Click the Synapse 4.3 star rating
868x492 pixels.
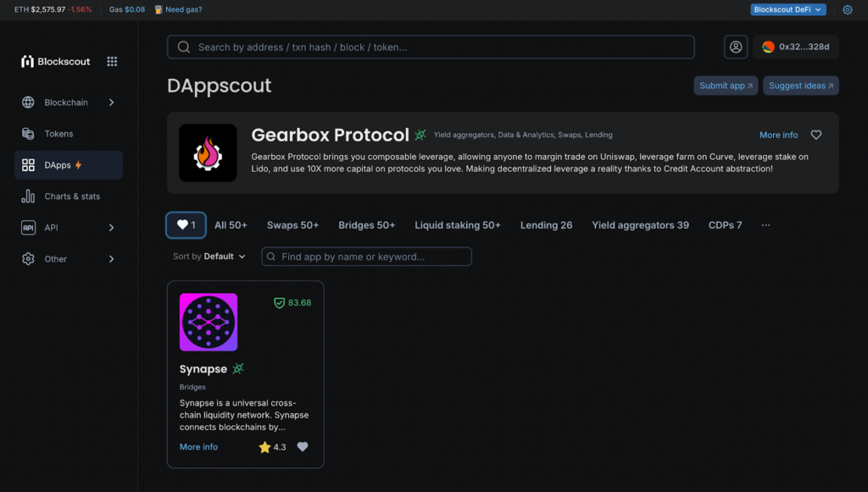(x=270, y=446)
